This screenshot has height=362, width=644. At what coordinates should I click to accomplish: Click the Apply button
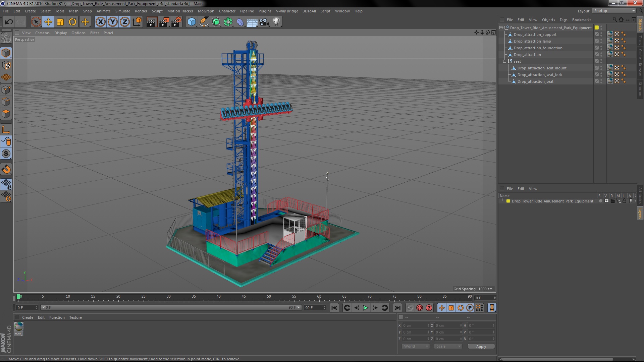tap(481, 347)
